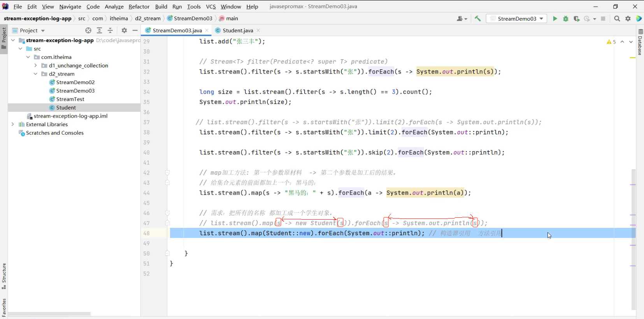Click the warnings indicator showing 5
This screenshot has height=319, width=644.
611,42
